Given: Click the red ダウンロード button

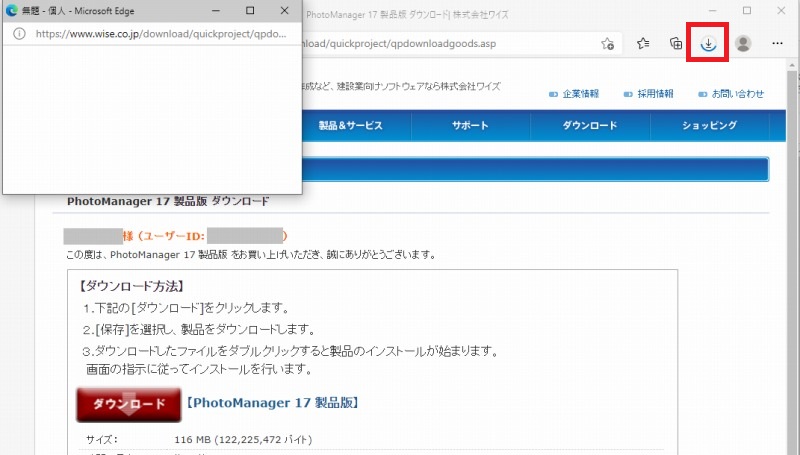Looking at the screenshot, I should pyautogui.click(x=129, y=405).
